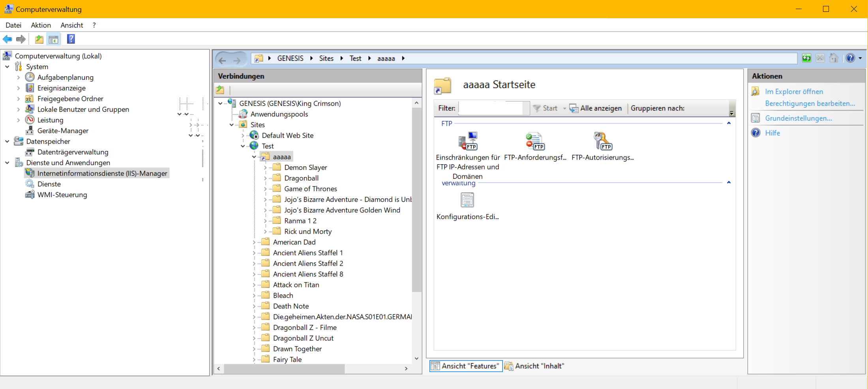Switch to the Ansicht "Features" tab

tap(466, 366)
